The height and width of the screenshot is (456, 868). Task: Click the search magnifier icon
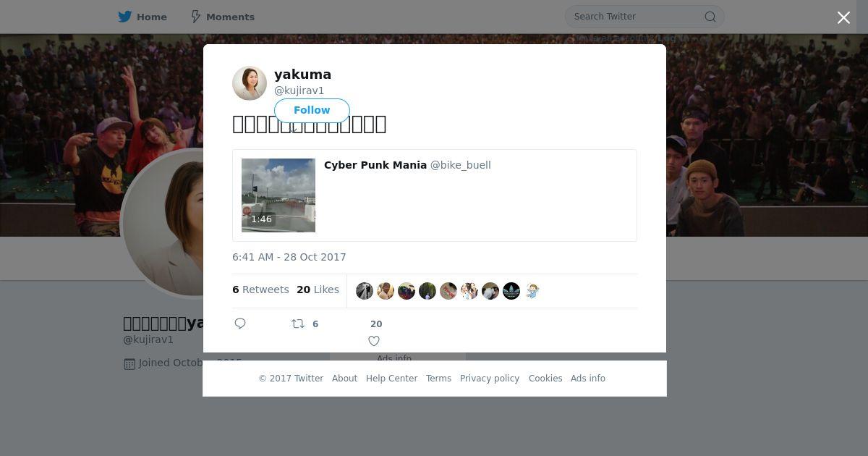[710, 17]
